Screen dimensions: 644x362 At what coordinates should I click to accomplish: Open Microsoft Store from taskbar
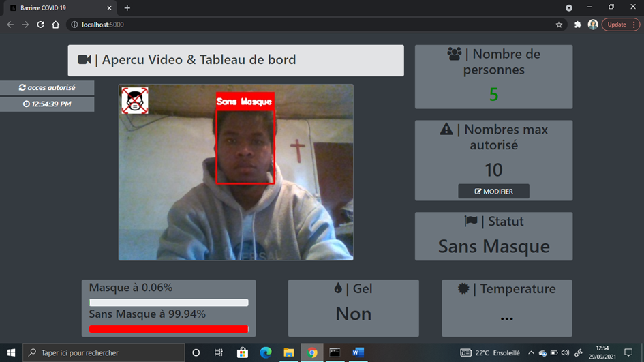pos(243,352)
